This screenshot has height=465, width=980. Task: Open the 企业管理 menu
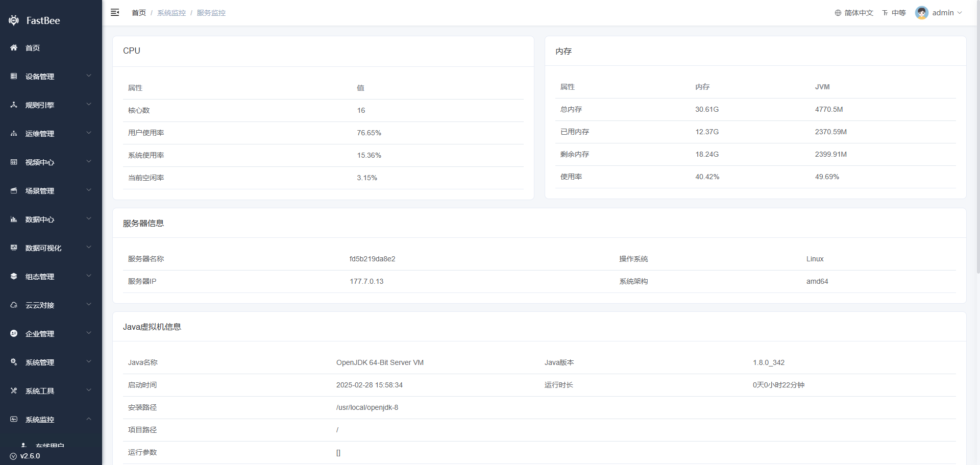tap(51, 333)
